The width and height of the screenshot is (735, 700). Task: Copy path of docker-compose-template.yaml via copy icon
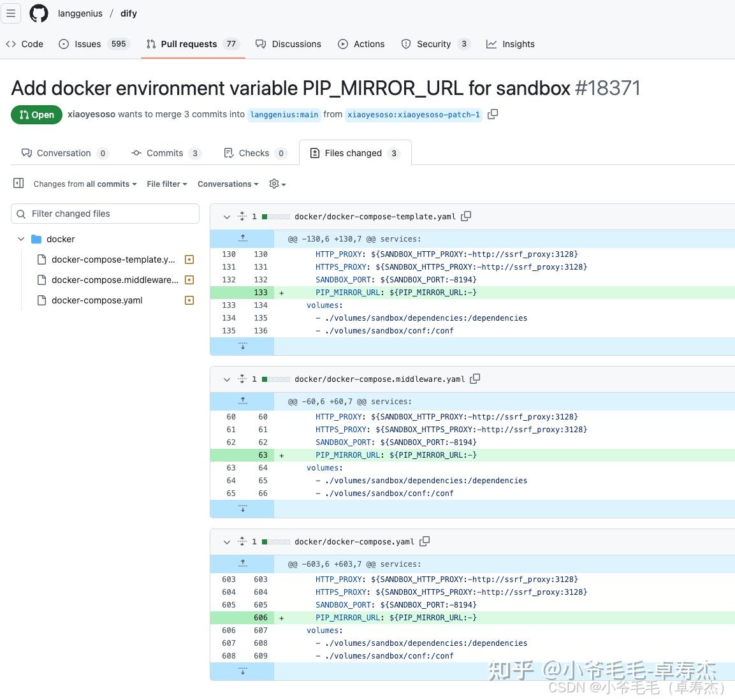pos(466,216)
